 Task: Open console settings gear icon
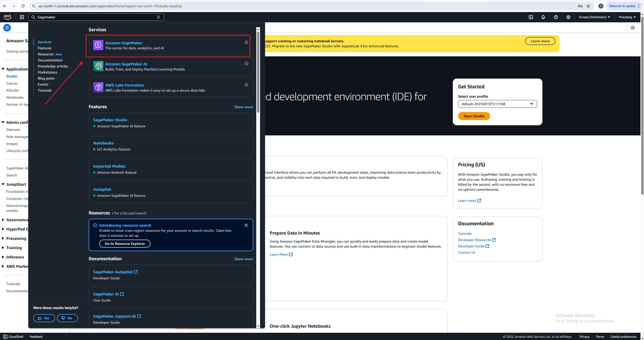[x=568, y=17]
